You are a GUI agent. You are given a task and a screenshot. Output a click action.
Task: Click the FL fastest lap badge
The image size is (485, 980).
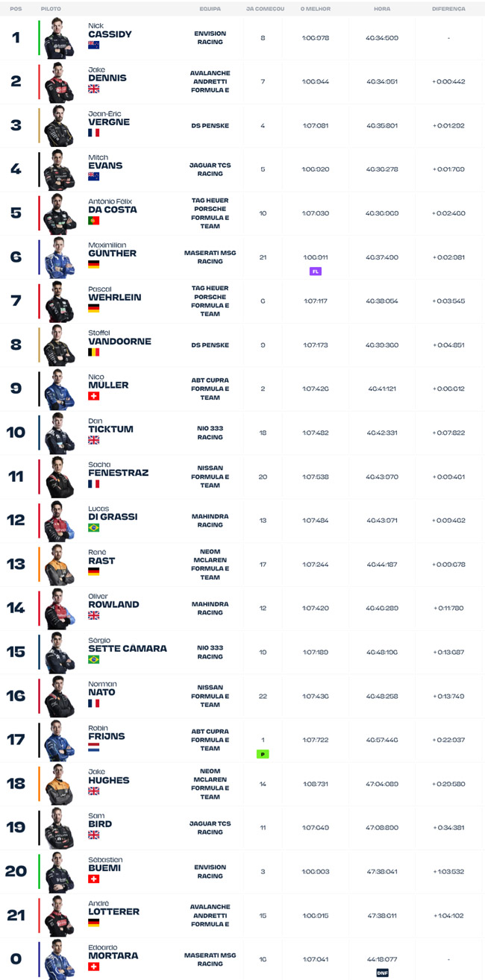click(x=315, y=271)
